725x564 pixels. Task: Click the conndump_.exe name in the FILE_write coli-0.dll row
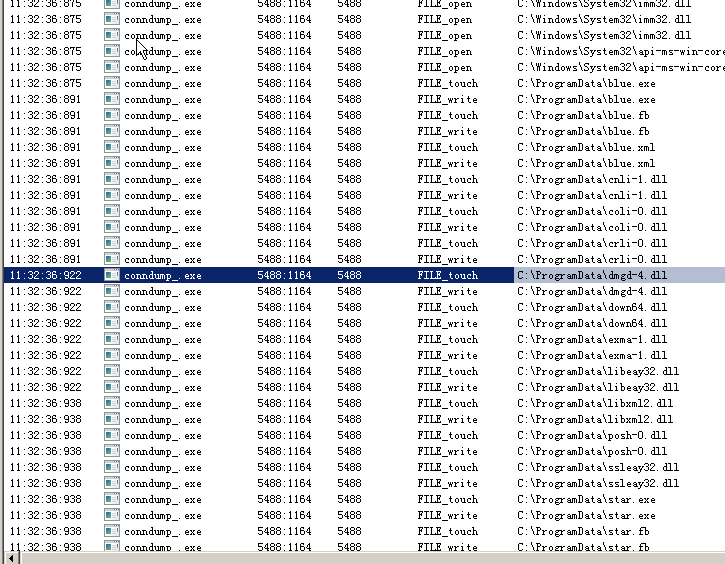coord(163,227)
